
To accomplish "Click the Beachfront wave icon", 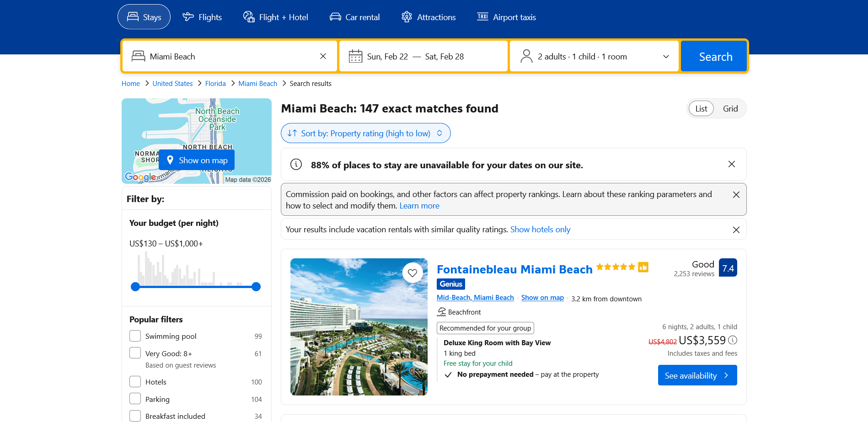I will point(441,312).
